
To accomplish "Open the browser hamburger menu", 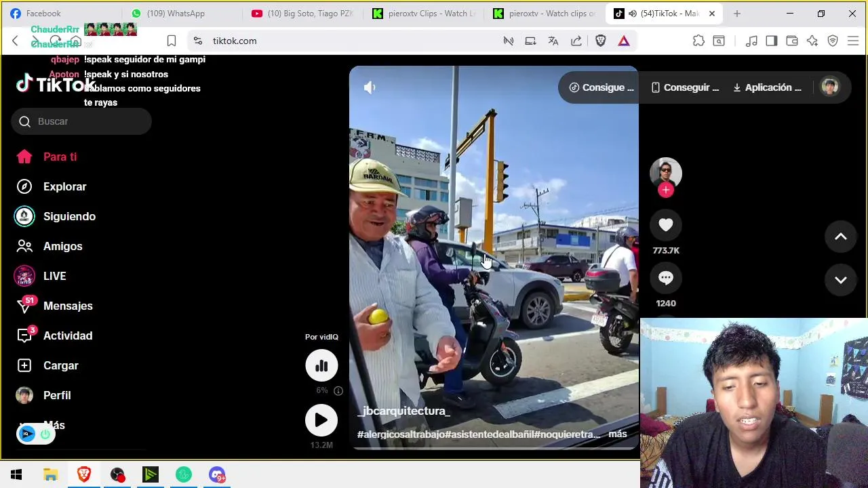I will (x=853, y=41).
